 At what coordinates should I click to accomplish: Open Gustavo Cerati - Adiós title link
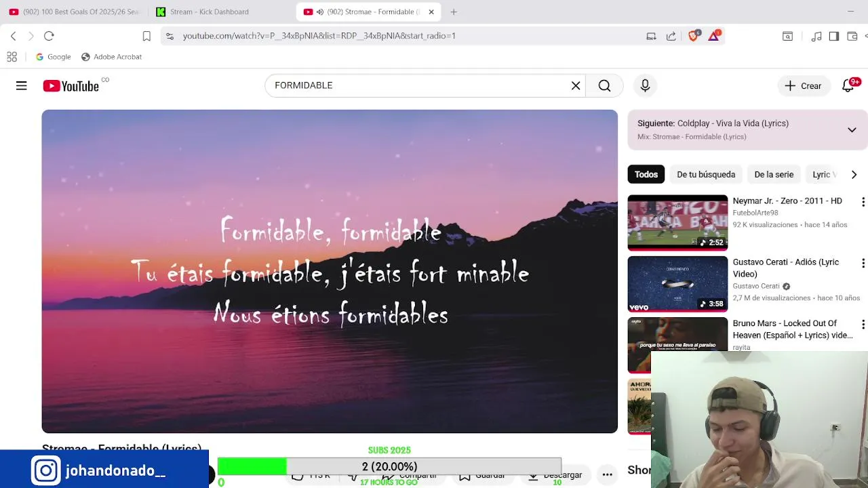point(785,268)
